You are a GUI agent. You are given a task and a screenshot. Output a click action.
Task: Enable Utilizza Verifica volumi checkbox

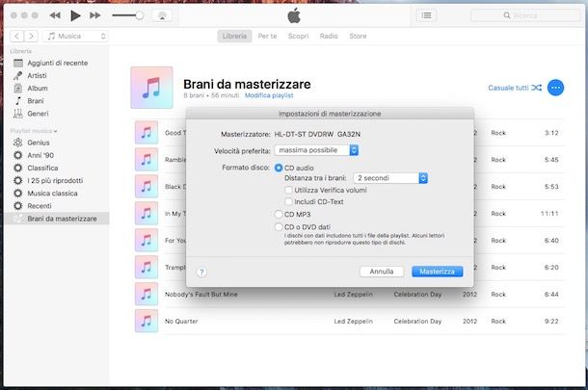(x=289, y=190)
